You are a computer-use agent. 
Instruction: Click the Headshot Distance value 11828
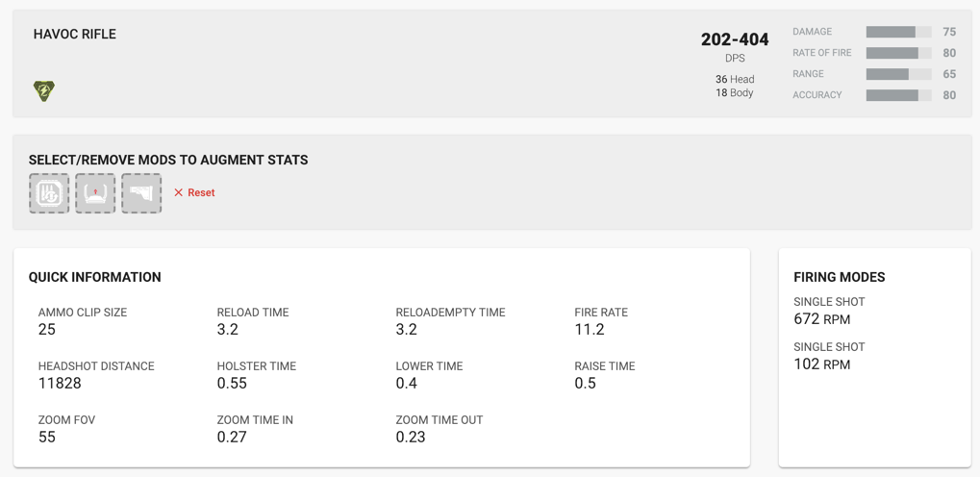point(60,383)
